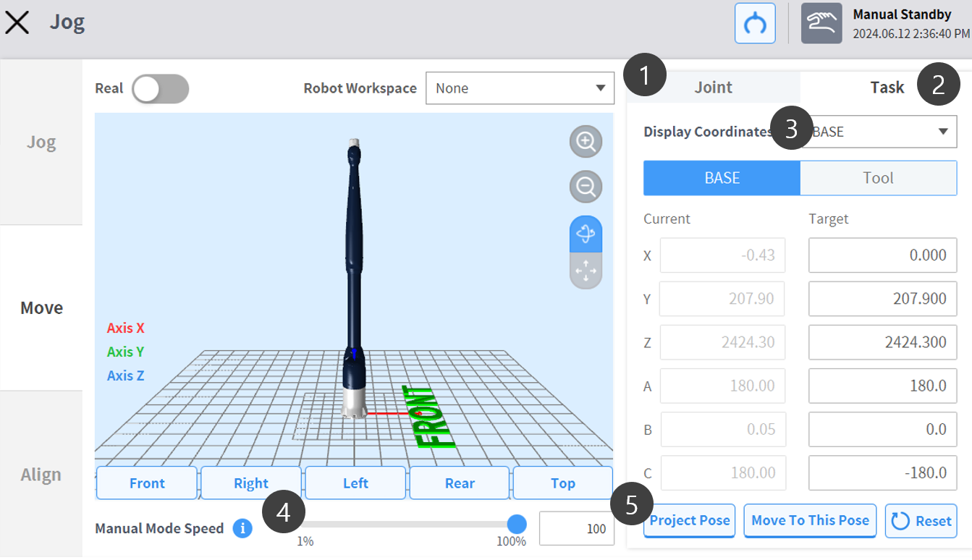Set the 3D view to Top
Viewport: 972px width, 560px height.
[x=562, y=483]
